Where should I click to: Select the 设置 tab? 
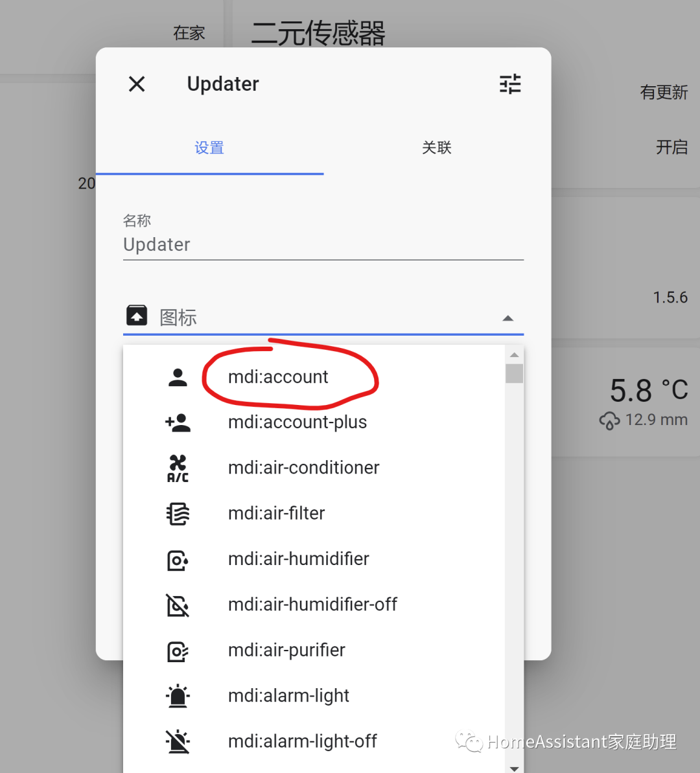point(209,147)
